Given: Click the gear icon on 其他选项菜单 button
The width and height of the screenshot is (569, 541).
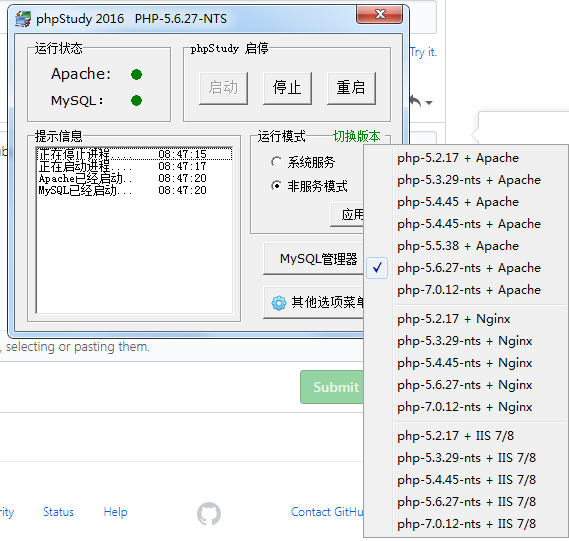Looking at the screenshot, I should 279,303.
